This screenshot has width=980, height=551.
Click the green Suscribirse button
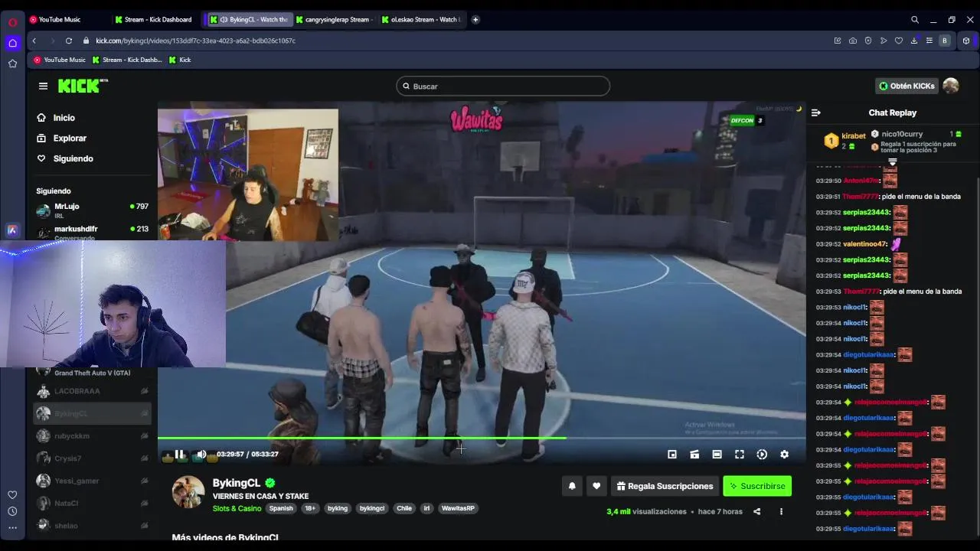coord(757,486)
